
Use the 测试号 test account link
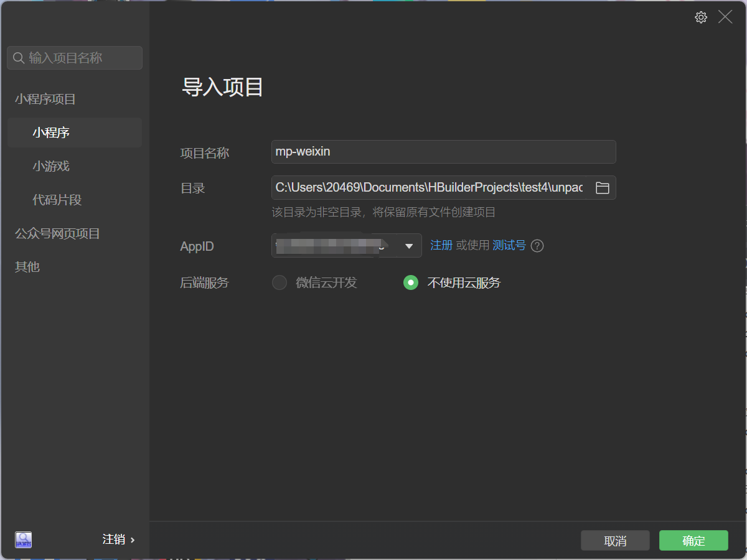pyautogui.click(x=509, y=245)
